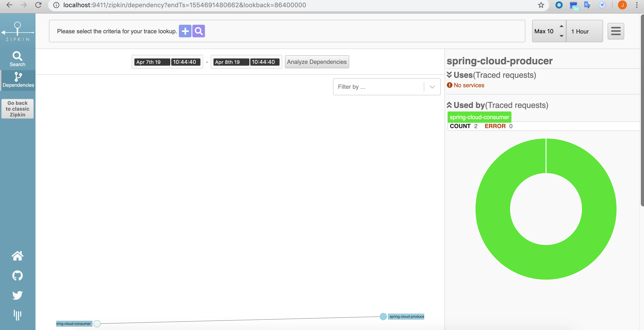Open the Gitter icon link in sidebar

(x=18, y=315)
